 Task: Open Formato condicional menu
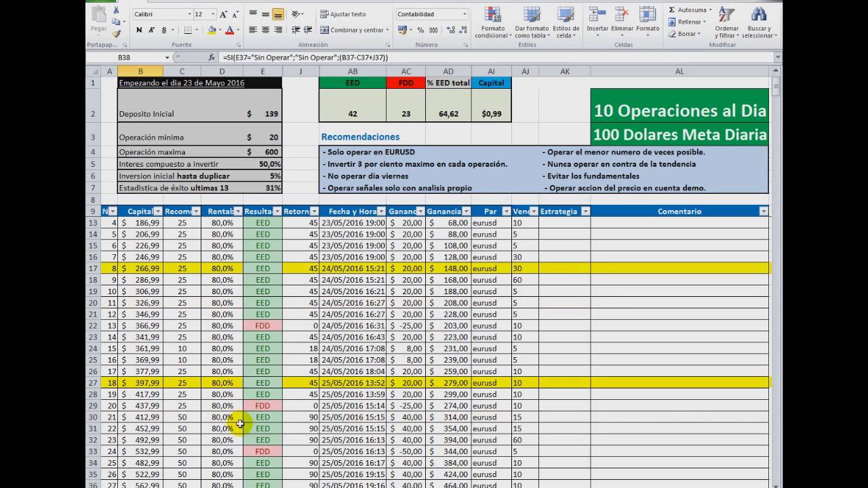pos(492,22)
